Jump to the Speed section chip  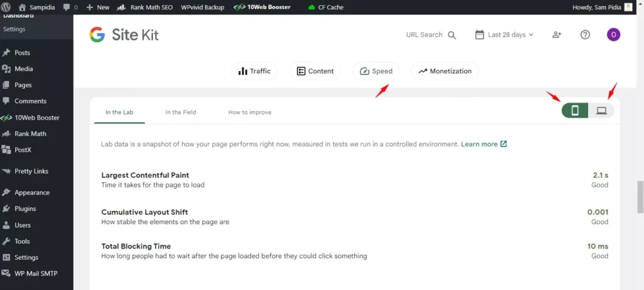pos(376,71)
